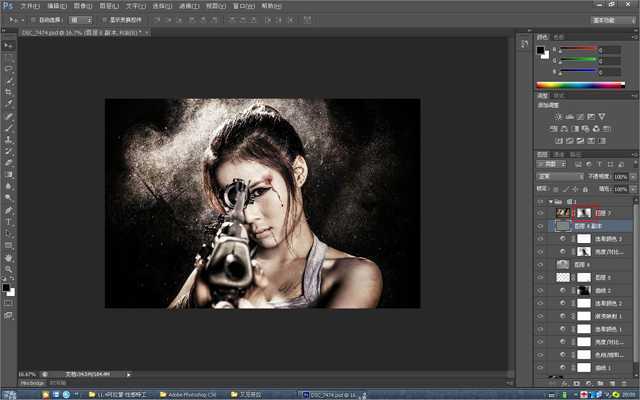
Task: Click the lock all button
Action: (585, 189)
